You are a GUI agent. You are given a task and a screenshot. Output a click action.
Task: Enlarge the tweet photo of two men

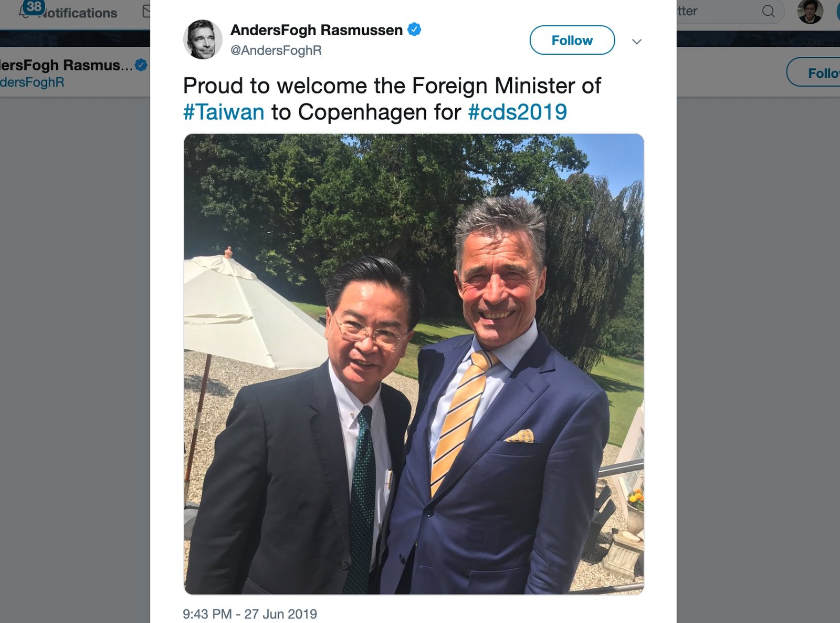pos(414,364)
